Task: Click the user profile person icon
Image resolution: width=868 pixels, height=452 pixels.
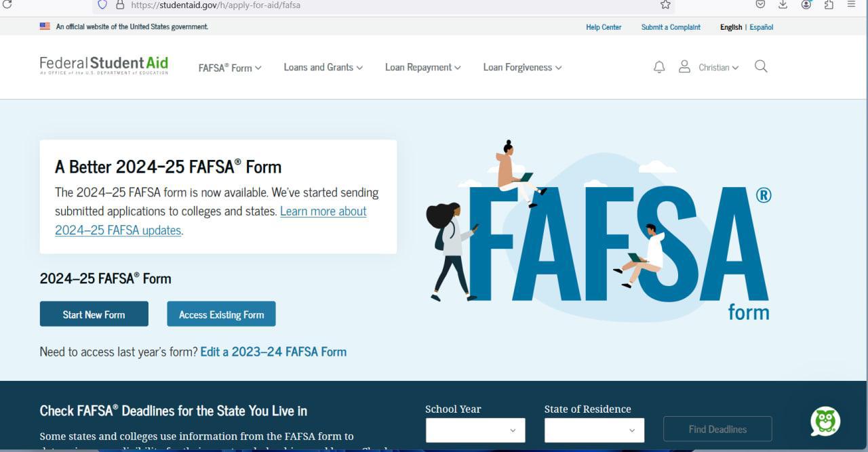Action: (x=684, y=66)
